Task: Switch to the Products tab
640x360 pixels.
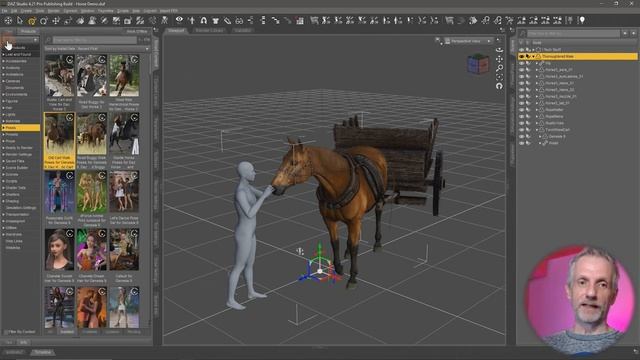Action: tap(28, 31)
